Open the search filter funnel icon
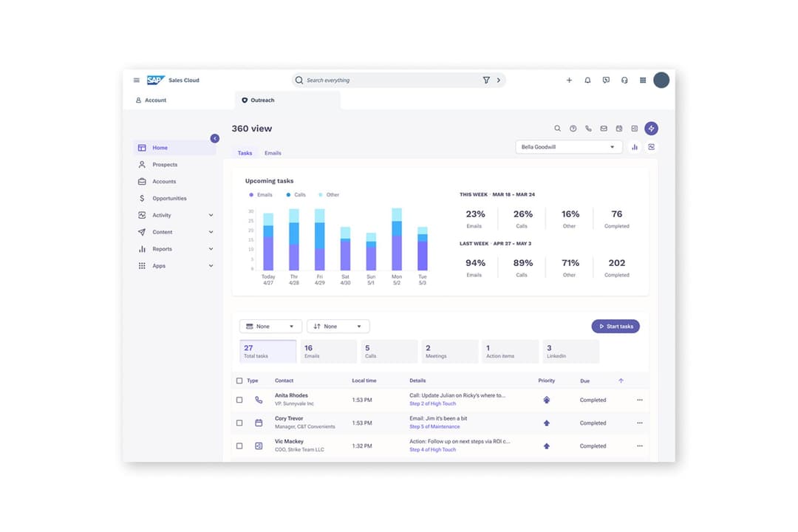The width and height of the screenshot is (798, 532). click(x=486, y=80)
